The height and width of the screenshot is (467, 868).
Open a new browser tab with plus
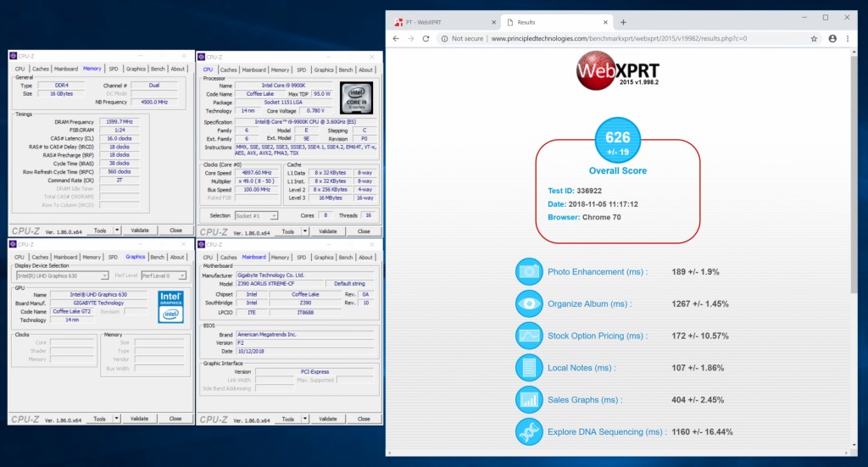(623, 22)
